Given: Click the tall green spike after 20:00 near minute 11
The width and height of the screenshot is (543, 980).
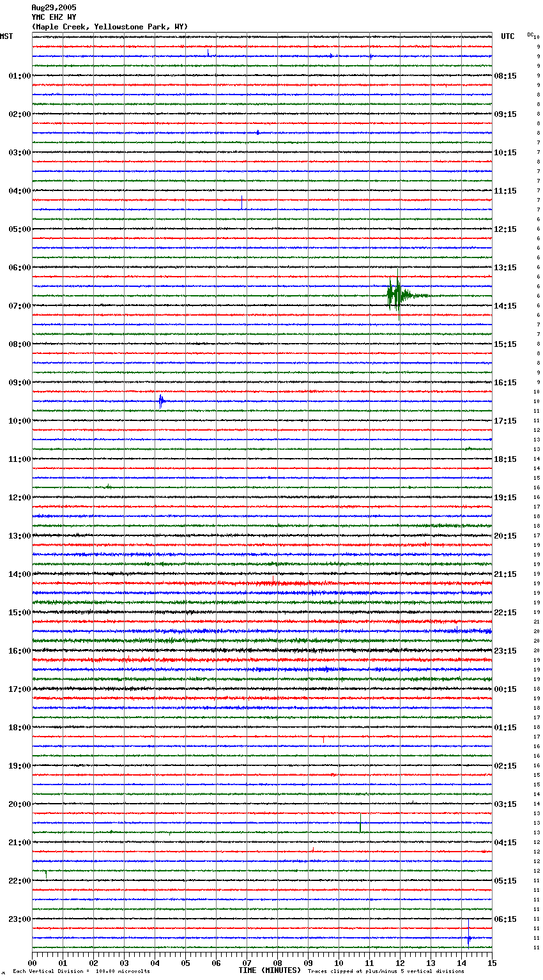Looking at the screenshot, I should click(x=360, y=823).
